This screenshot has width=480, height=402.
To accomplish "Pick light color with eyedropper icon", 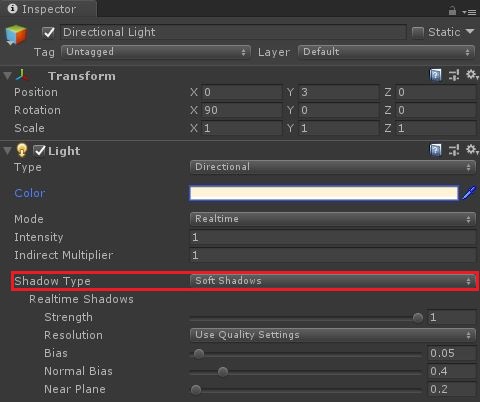I will click(x=469, y=193).
